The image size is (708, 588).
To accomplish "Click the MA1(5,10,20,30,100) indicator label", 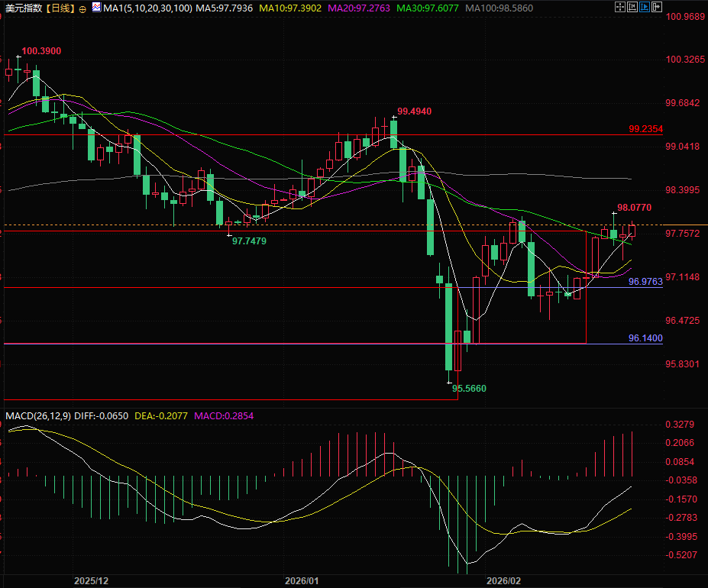I will pyautogui.click(x=147, y=8).
